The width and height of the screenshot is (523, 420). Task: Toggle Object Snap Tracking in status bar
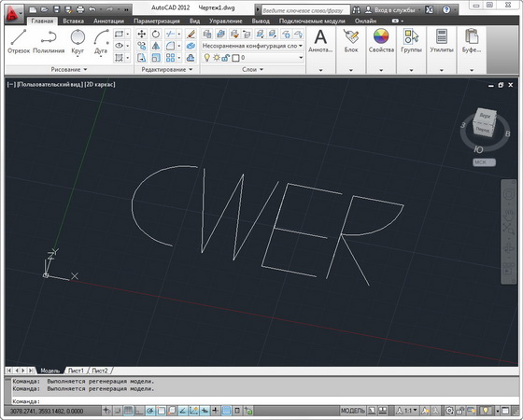(183, 411)
